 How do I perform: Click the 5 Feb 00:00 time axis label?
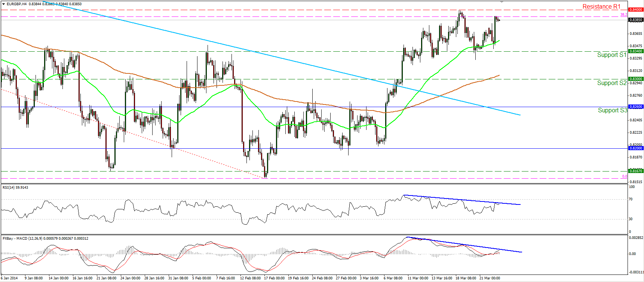[202, 278]
